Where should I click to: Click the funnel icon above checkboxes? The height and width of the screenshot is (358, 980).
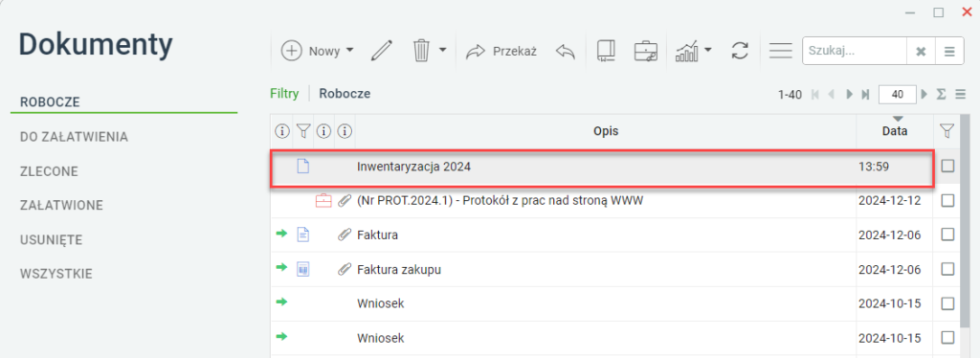tap(947, 131)
